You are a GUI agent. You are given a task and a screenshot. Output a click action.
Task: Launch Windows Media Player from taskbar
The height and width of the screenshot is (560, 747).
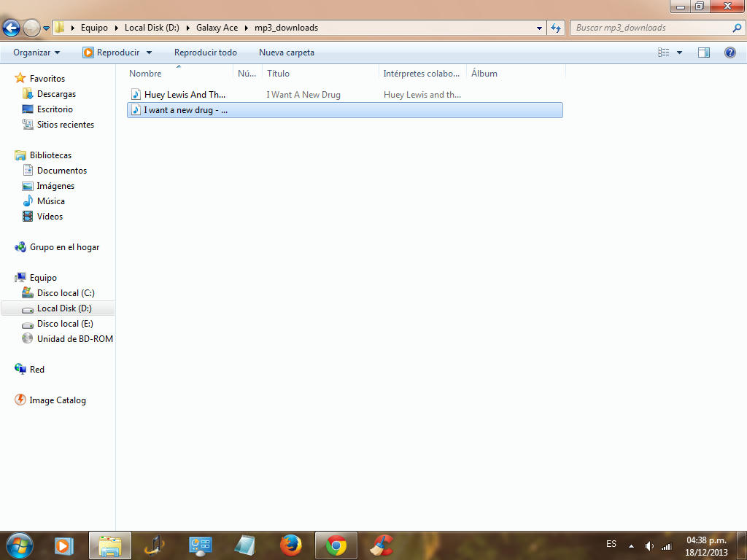pos(64,545)
